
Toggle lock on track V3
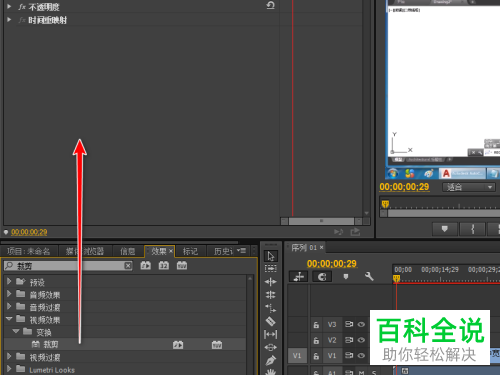[x=316, y=325]
